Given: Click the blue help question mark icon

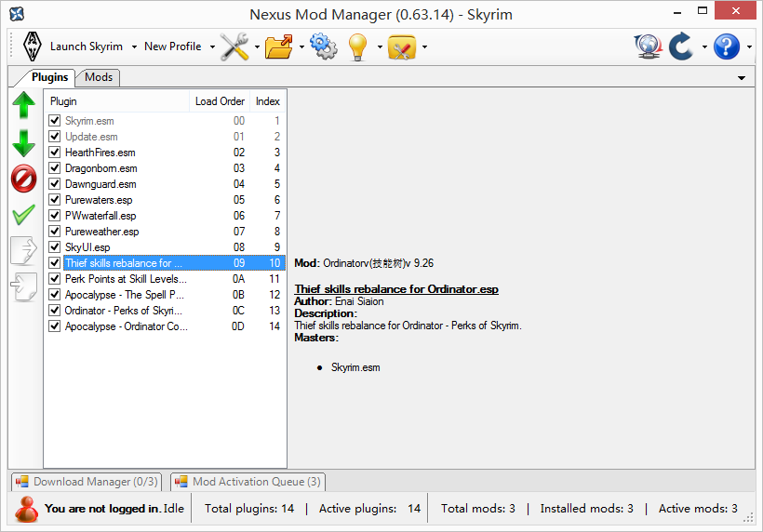Looking at the screenshot, I should coord(727,47).
